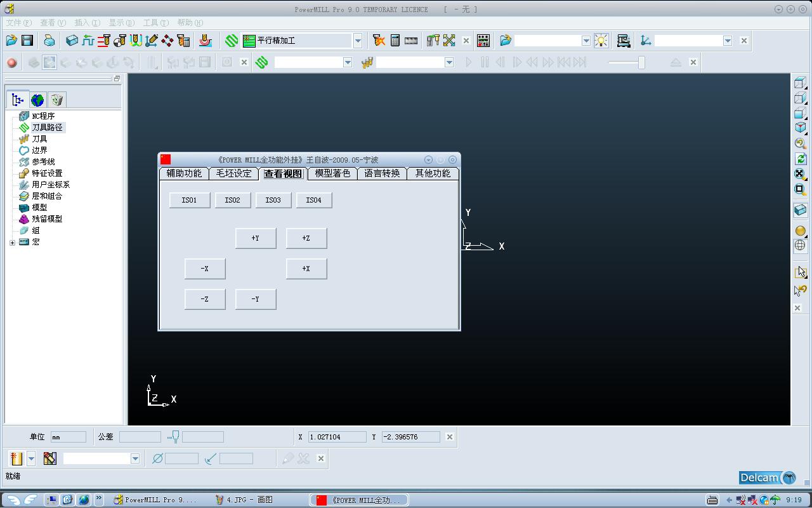Click the simulation speed slider handle
812x508 pixels.
pyautogui.click(x=641, y=62)
